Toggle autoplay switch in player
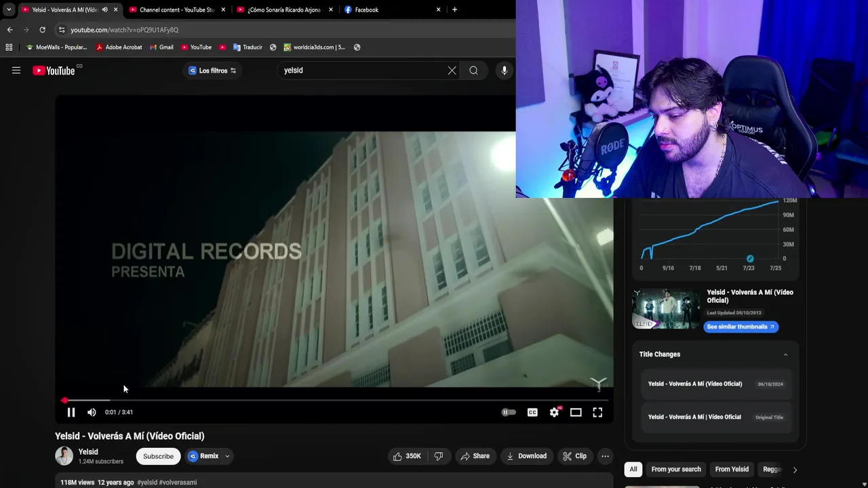Image resolution: width=868 pixels, height=488 pixels. coord(509,412)
